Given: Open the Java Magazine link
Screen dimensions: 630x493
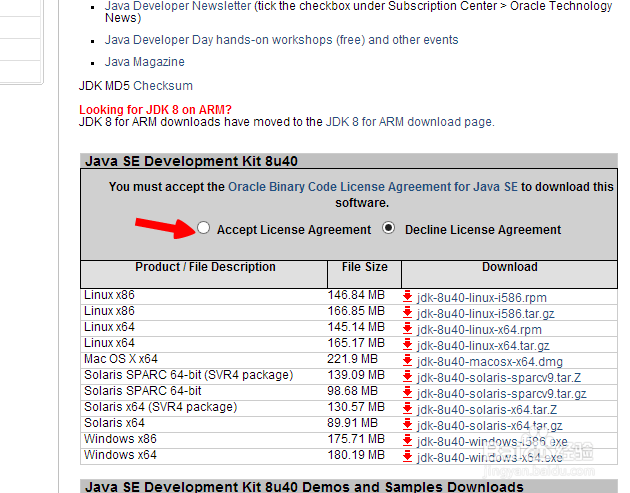Looking at the screenshot, I should click(145, 62).
